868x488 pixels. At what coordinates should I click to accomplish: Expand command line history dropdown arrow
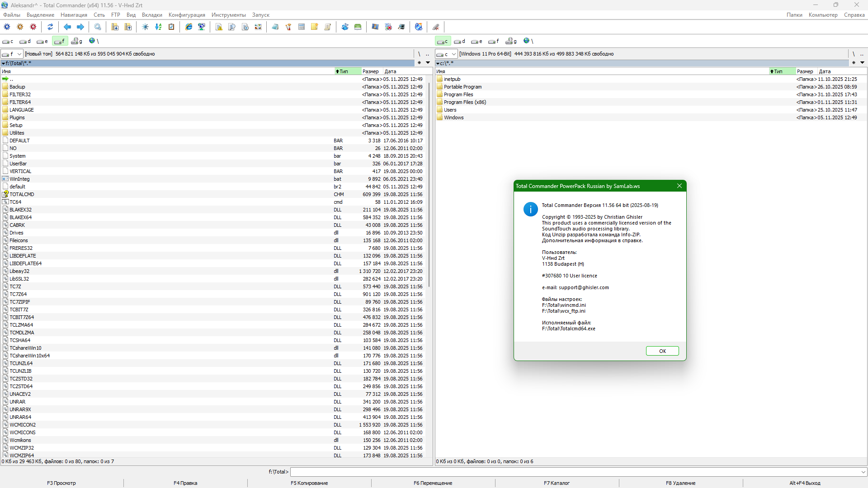[863, 472]
